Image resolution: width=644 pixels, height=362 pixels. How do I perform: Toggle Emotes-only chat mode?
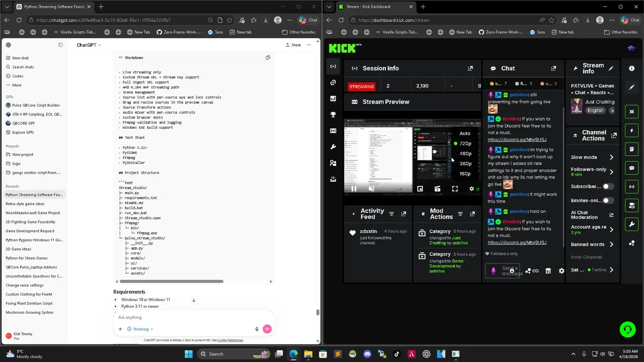[608, 201]
